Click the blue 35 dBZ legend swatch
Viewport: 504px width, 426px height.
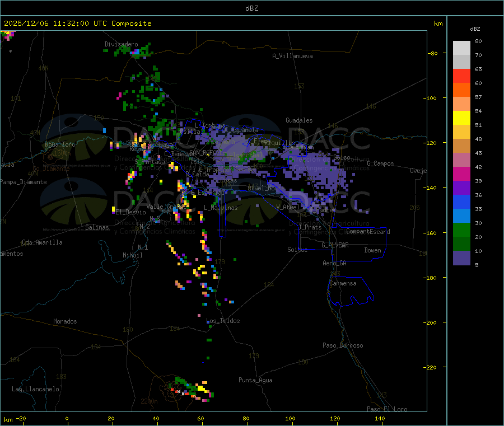(461, 202)
